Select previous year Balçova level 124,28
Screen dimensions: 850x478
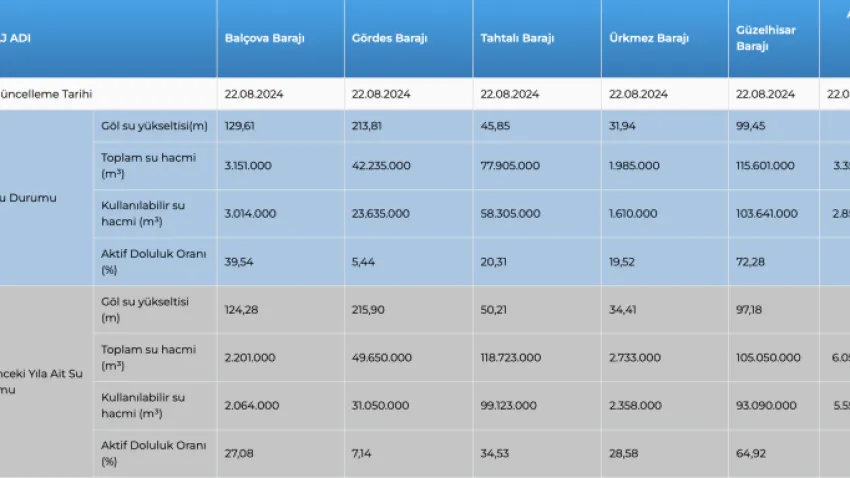(x=241, y=309)
